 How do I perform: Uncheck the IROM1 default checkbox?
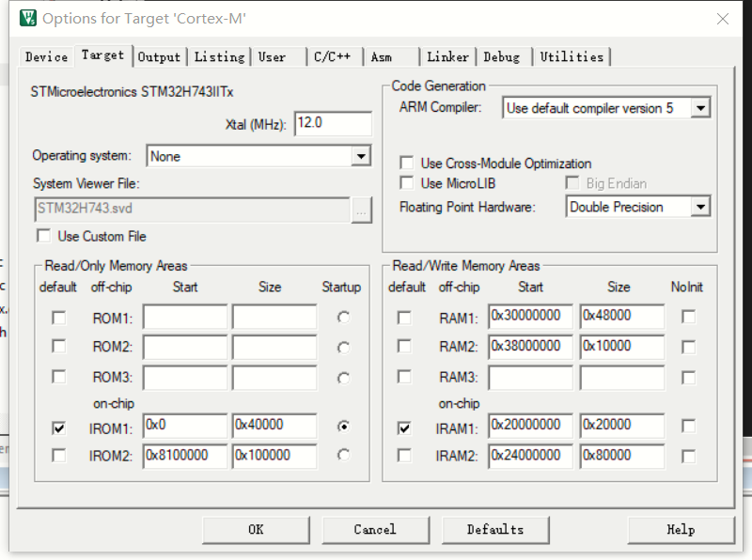coord(58,428)
